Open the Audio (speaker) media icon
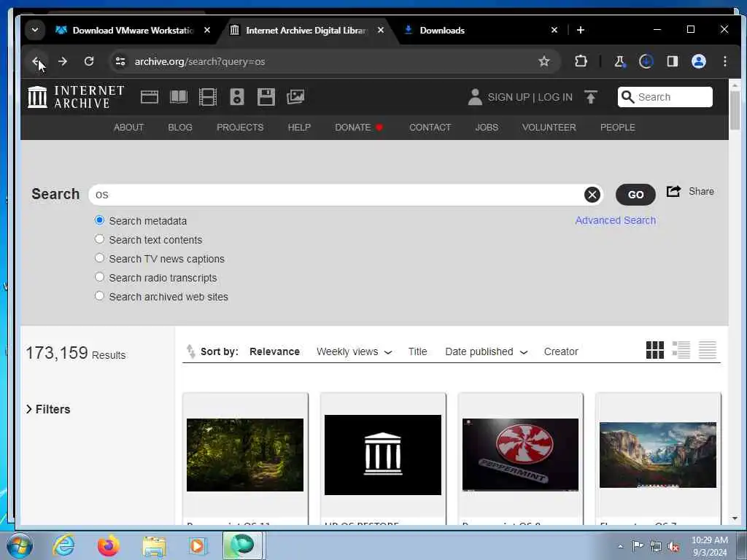The image size is (747, 560). tap(237, 97)
